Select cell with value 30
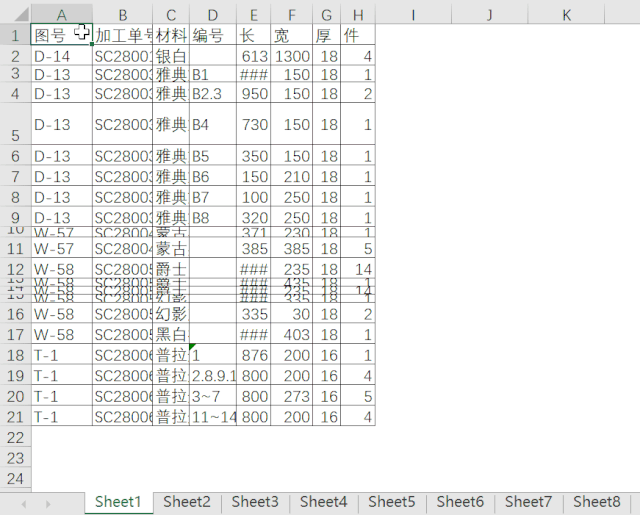Viewport: 640px width, 515px height. click(x=291, y=313)
